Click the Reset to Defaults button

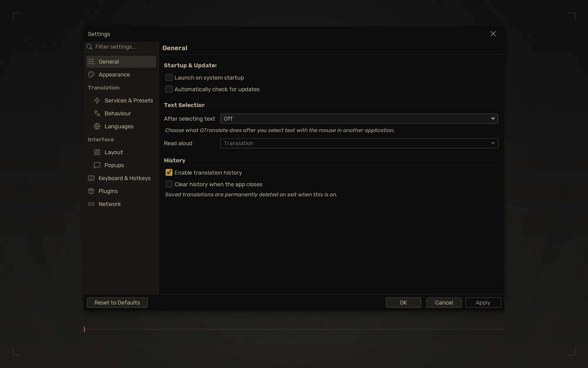tap(117, 303)
